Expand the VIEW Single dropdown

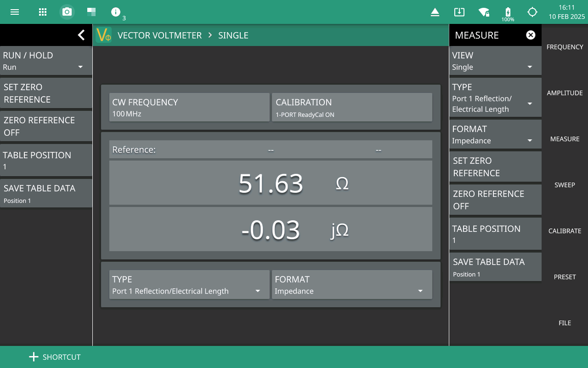click(x=495, y=61)
